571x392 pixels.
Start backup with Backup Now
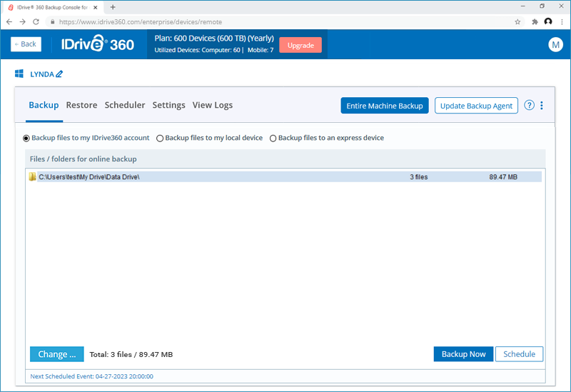pyautogui.click(x=463, y=354)
